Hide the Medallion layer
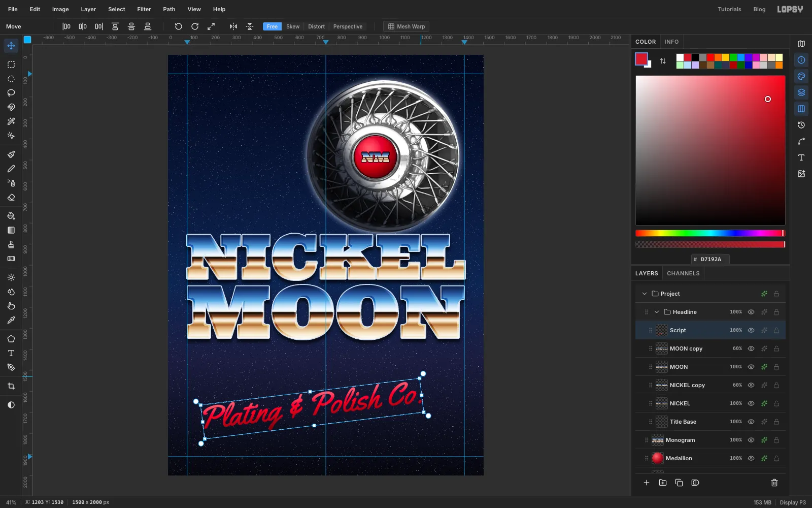The width and height of the screenshot is (812, 508). [x=751, y=458]
